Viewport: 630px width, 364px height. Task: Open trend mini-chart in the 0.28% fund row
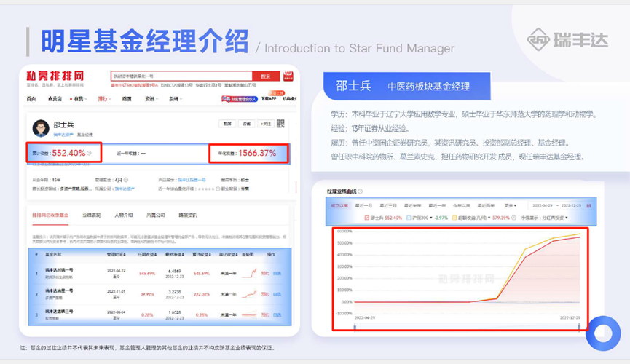249,314
